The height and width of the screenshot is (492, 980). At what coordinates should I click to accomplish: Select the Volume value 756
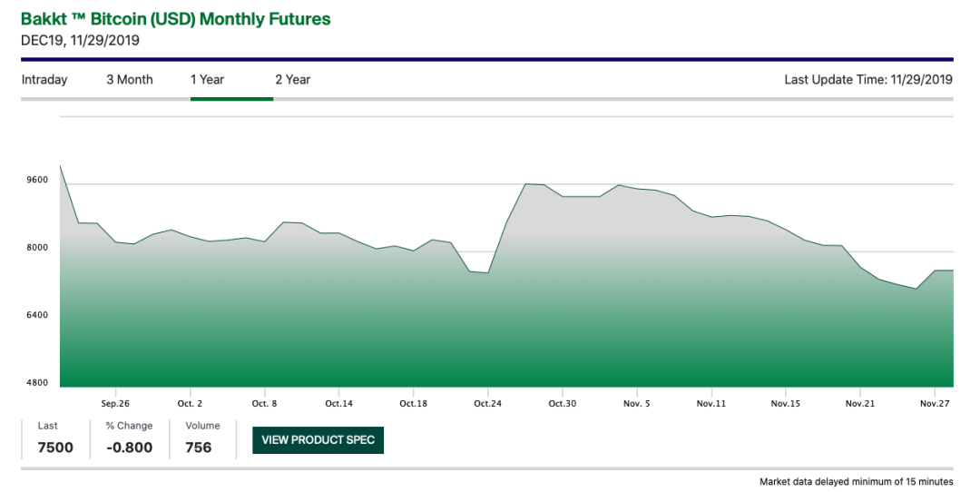[x=199, y=448]
